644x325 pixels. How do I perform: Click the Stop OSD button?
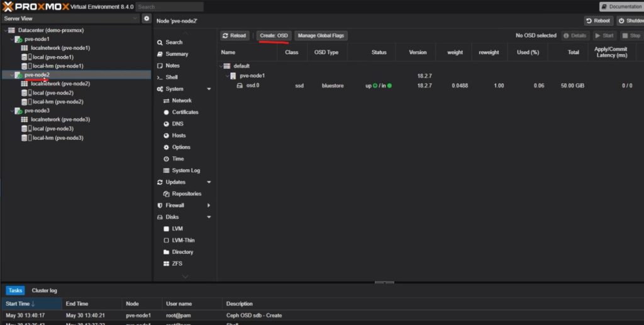click(x=631, y=36)
